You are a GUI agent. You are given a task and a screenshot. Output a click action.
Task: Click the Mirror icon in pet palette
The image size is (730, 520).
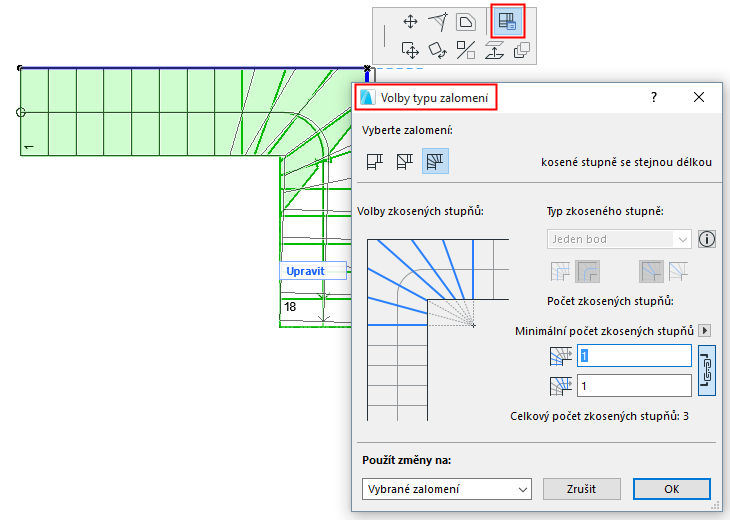pos(466,50)
